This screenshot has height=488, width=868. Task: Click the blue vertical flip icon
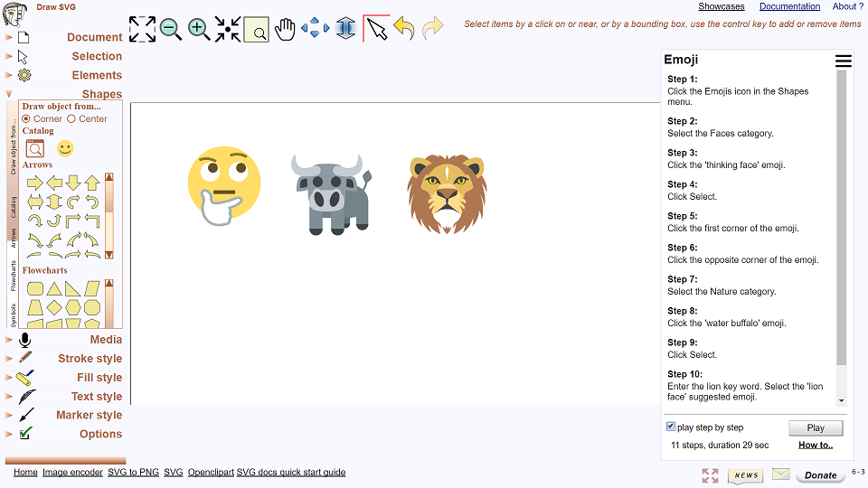[345, 28]
